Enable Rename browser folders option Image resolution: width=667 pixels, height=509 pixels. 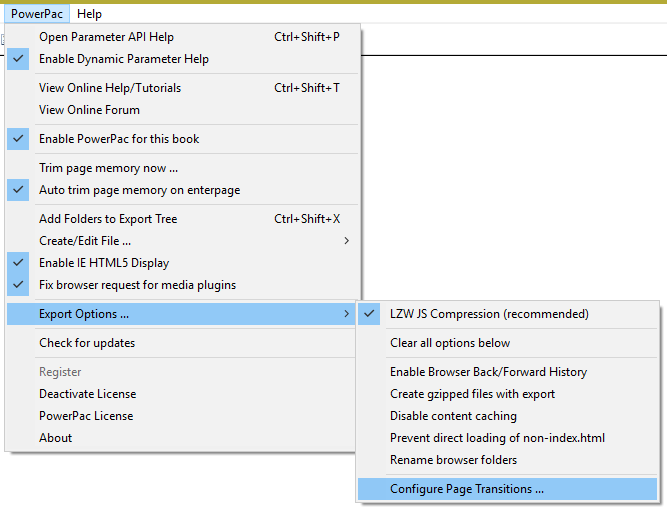click(507, 461)
